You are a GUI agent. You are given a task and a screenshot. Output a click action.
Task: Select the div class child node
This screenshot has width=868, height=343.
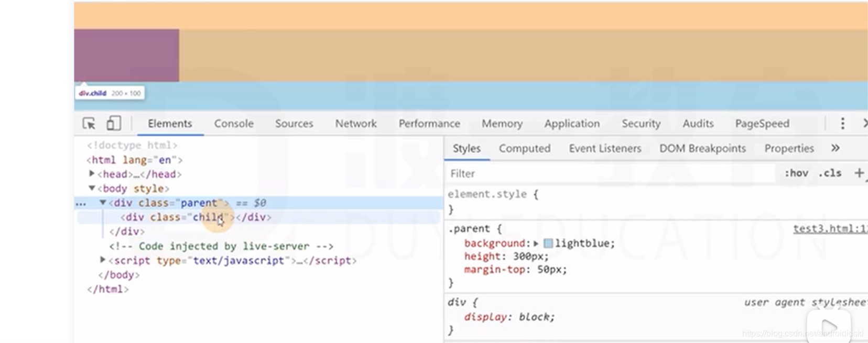coord(196,217)
